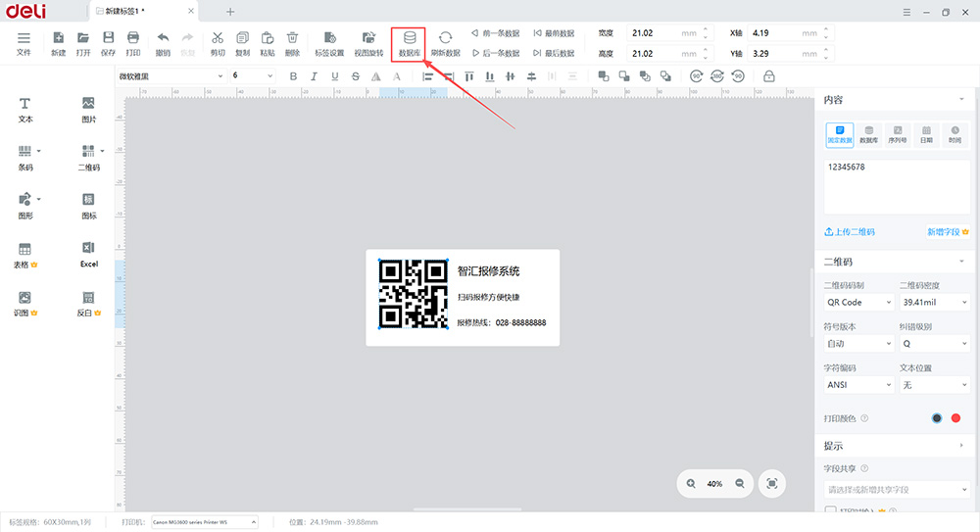980x532 pixels.
Task: Open the 微软雅黑 font dropdown
Action: [171, 76]
